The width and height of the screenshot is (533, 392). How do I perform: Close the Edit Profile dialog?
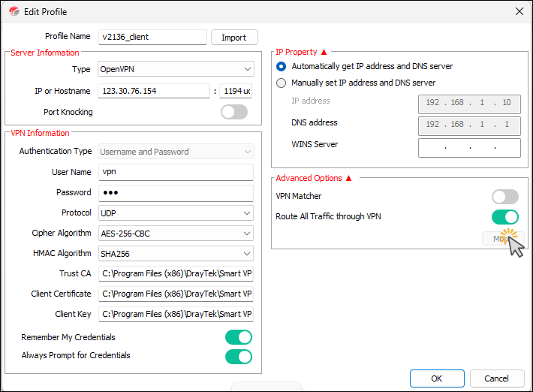[519, 11]
